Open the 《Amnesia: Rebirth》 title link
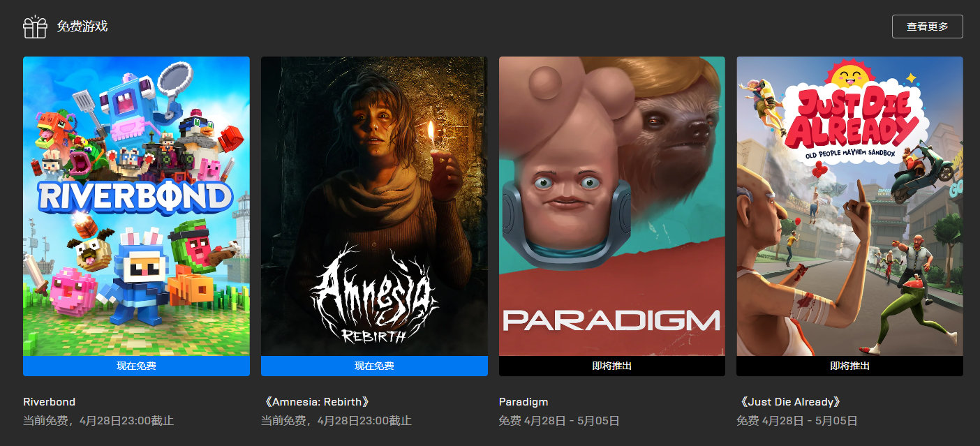Screen dimensions: 980x446 tap(315, 402)
